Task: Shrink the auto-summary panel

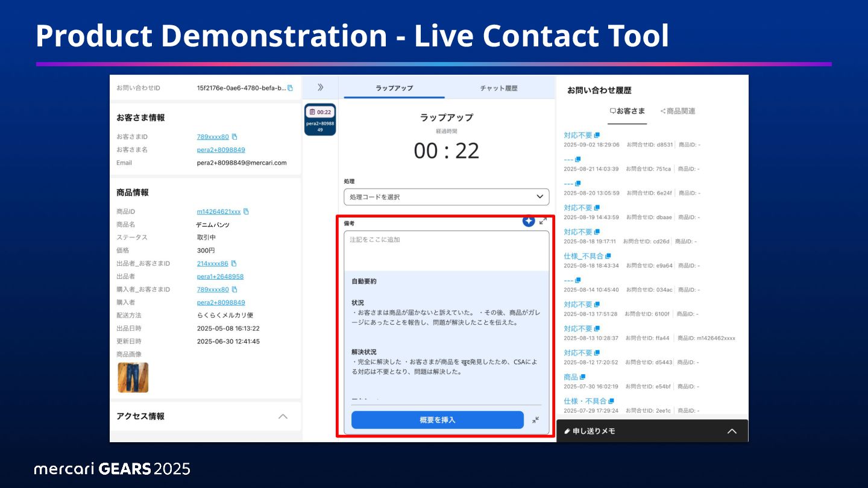Action: tap(535, 420)
